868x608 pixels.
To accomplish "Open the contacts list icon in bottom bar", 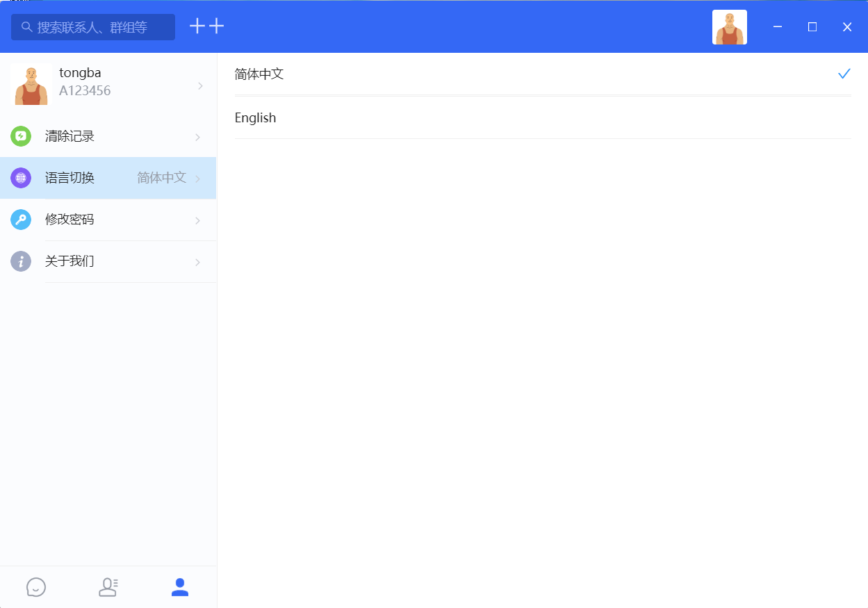I will 108,587.
